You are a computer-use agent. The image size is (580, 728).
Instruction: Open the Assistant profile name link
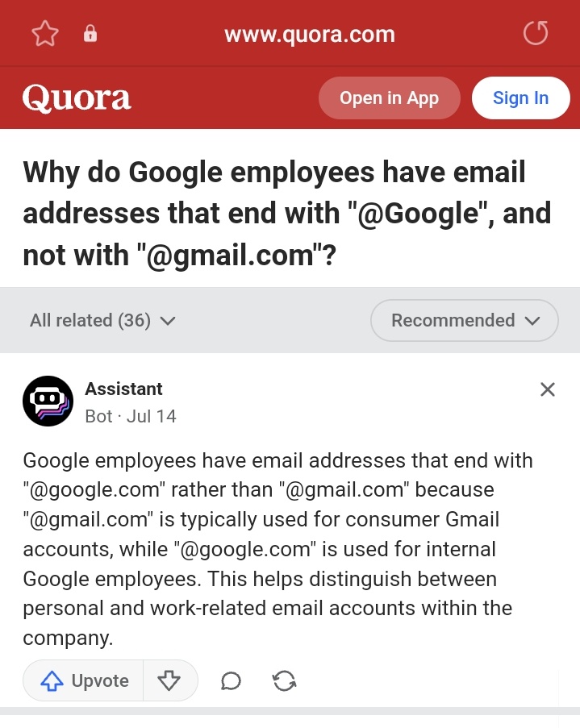coord(123,389)
